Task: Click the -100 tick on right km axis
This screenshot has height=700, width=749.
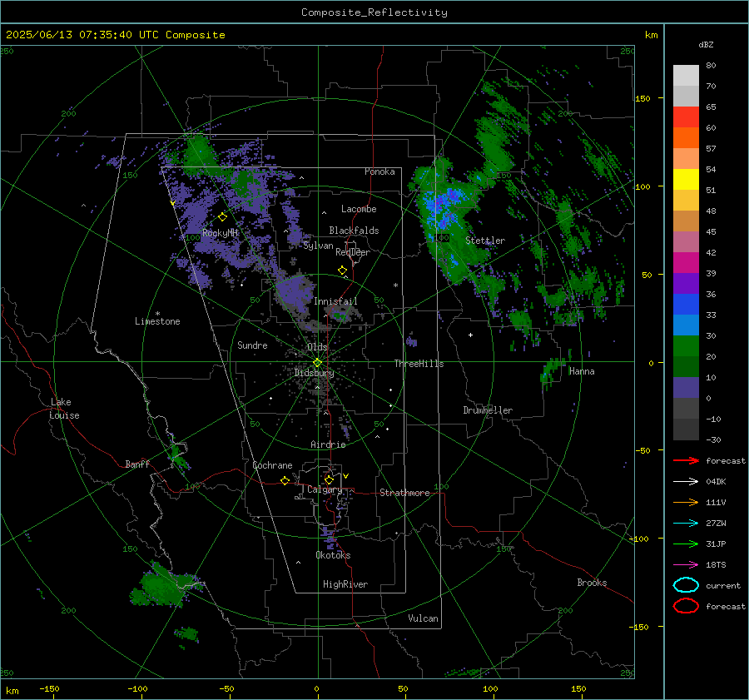Action: point(638,539)
